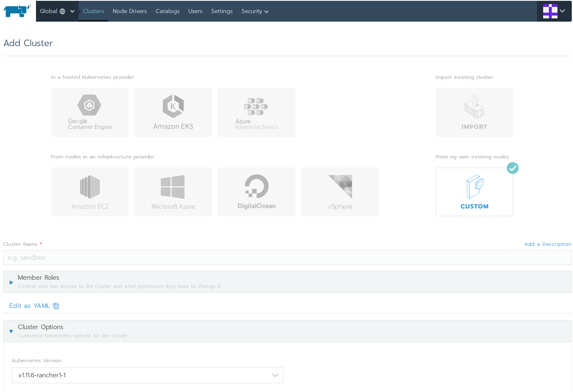Click 'From my own existing nodes' label
This screenshot has height=392, width=573.
click(x=472, y=157)
